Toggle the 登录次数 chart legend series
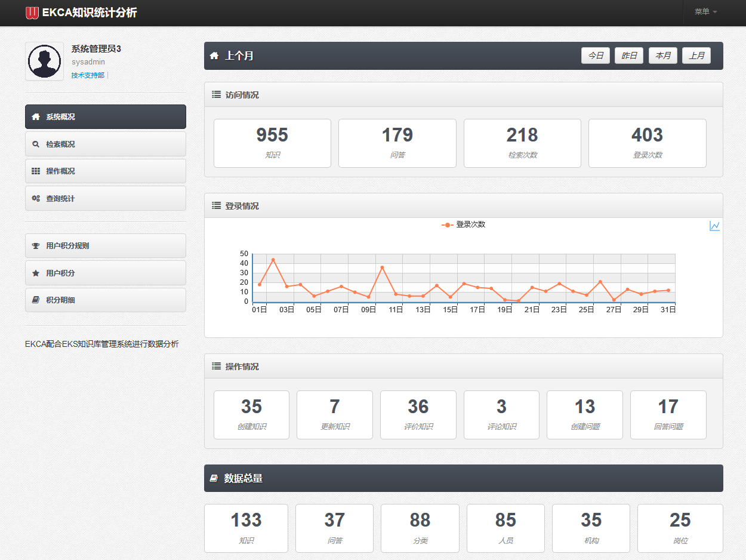The image size is (746, 560). 464,224
